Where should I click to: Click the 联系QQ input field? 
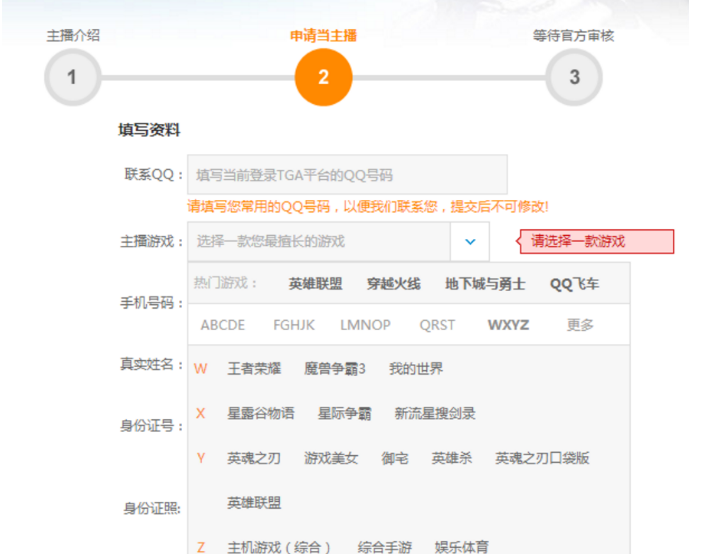coord(347,174)
